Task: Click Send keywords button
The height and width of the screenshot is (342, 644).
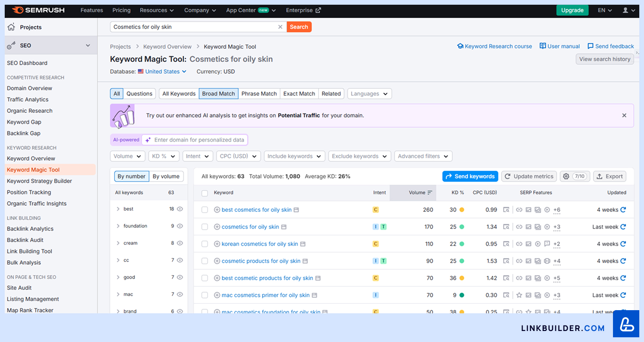Action: point(470,177)
